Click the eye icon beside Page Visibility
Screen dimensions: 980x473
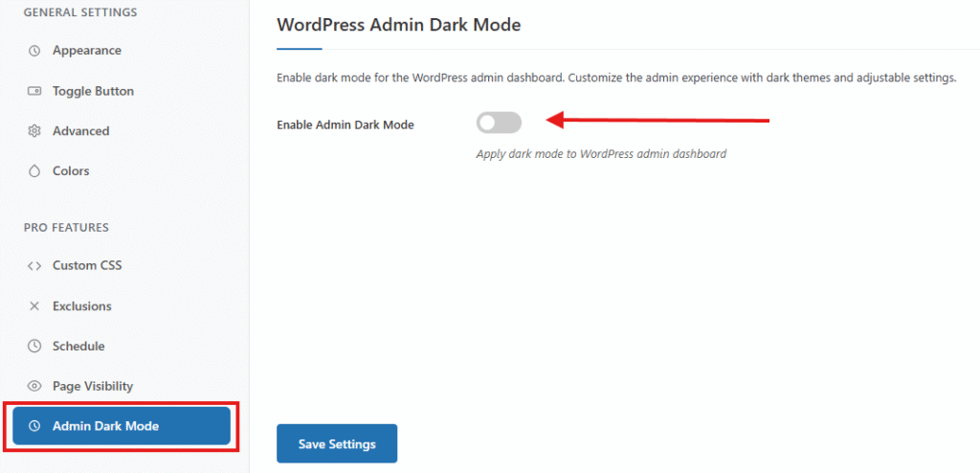point(34,387)
